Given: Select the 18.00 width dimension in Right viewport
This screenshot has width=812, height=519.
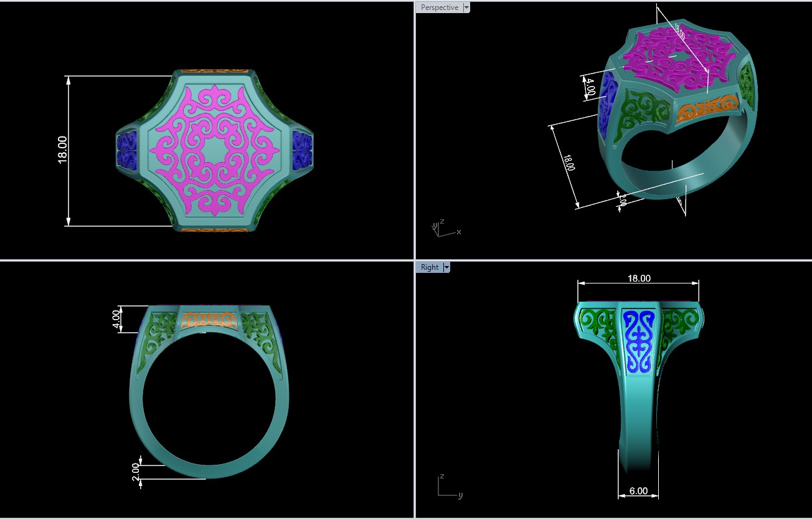Looking at the screenshot, I should (x=639, y=279).
